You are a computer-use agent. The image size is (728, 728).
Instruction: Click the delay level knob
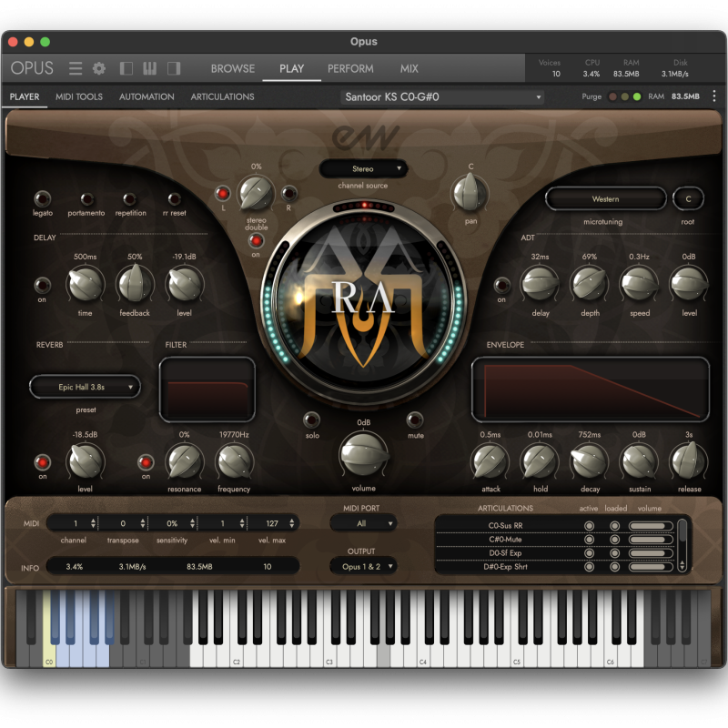[185, 284]
